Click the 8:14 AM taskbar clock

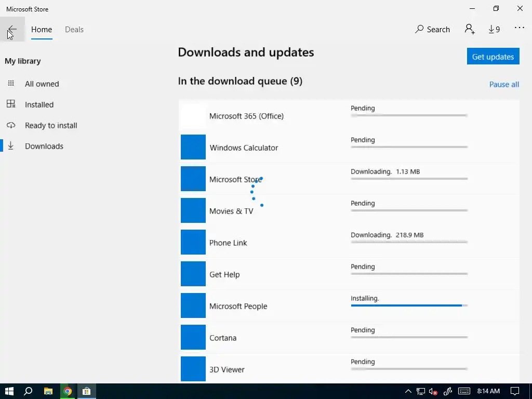pos(488,391)
